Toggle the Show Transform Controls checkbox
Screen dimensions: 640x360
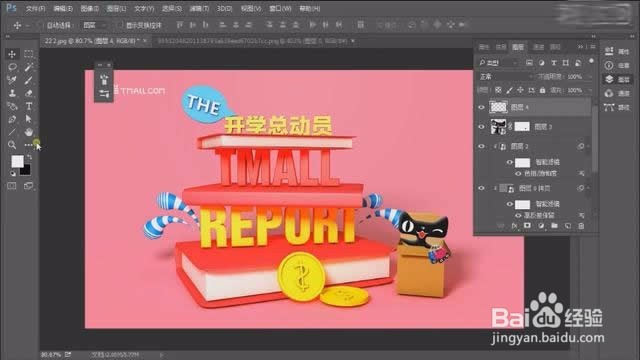click(x=120, y=25)
